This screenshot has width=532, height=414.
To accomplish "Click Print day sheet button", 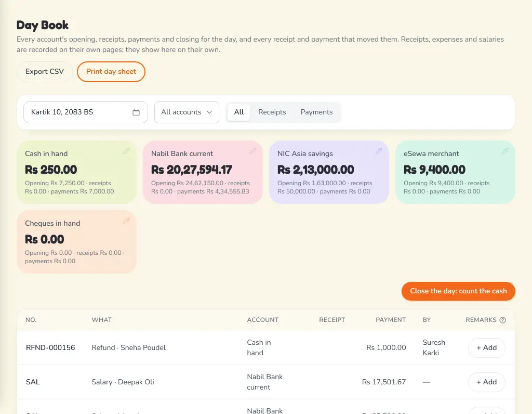I will [x=111, y=72].
